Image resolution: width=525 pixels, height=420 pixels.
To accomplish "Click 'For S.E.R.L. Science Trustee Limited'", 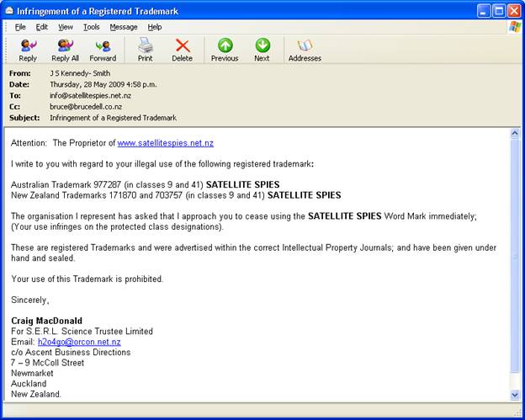I will click(x=82, y=332).
